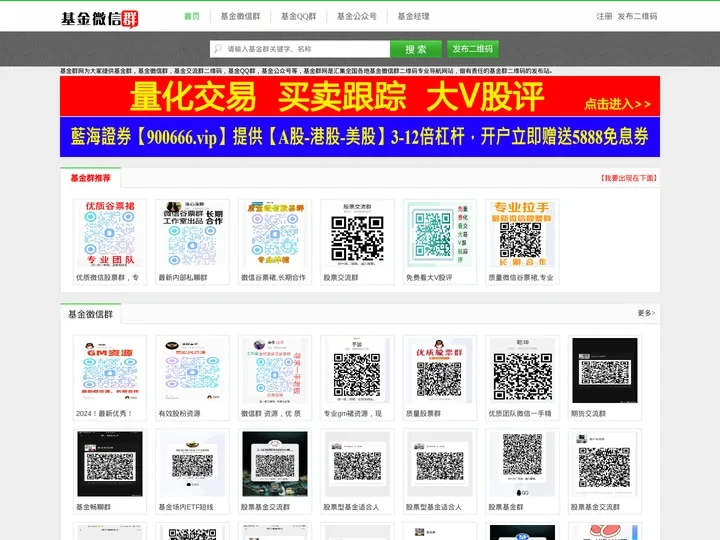Open the 基金经理 navigation tab

(413, 16)
